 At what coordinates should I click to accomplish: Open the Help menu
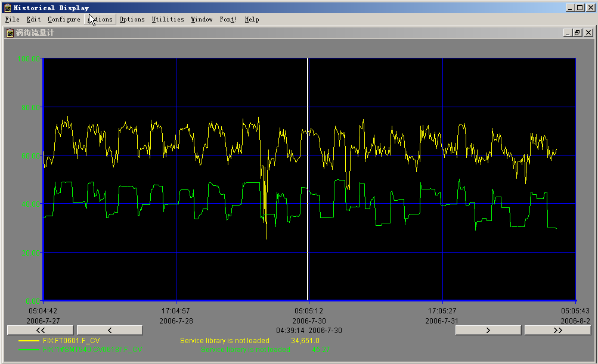click(252, 19)
